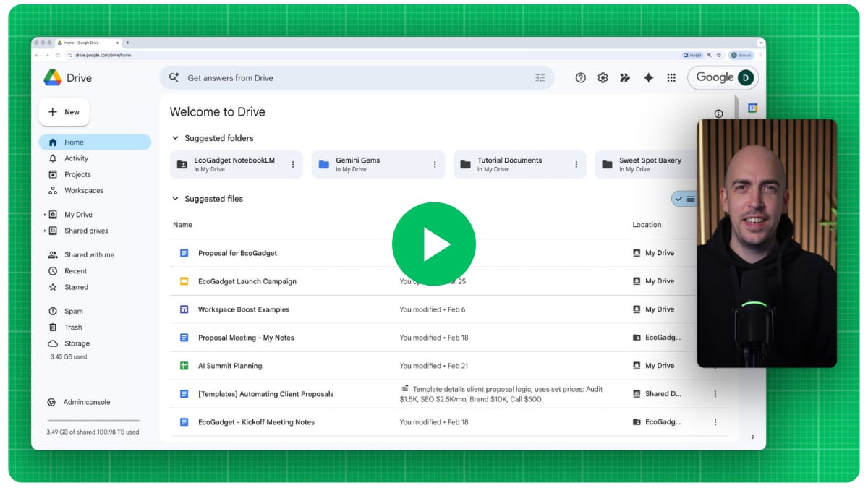Open Tutorial Documents folder
868x488 pixels.
(x=520, y=165)
